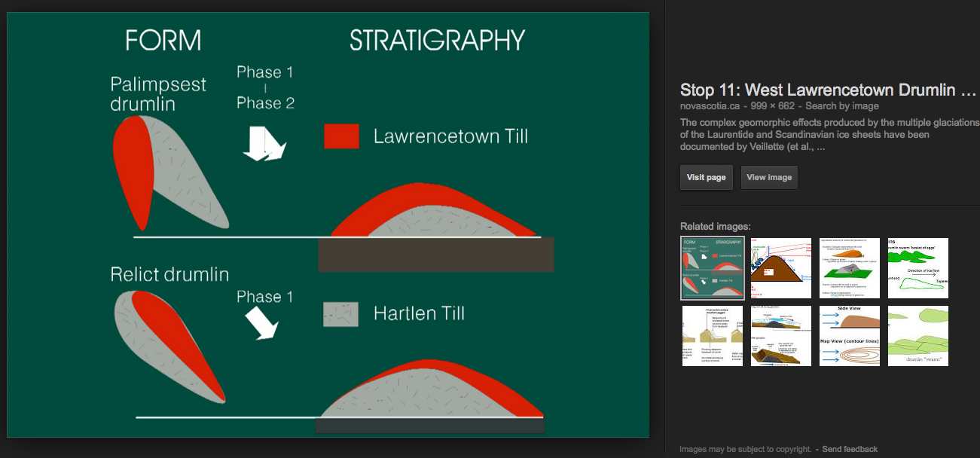This screenshot has height=458, width=980.
Task: Select the light green drumlin swarm sketch thumbnail
Action: pyautogui.click(x=917, y=336)
